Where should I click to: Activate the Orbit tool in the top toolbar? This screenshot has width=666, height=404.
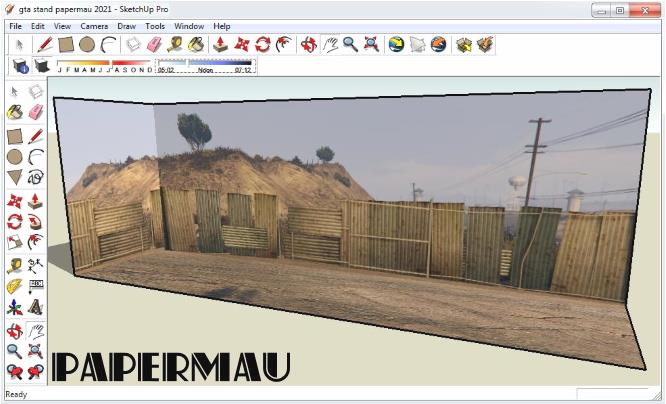coord(308,44)
